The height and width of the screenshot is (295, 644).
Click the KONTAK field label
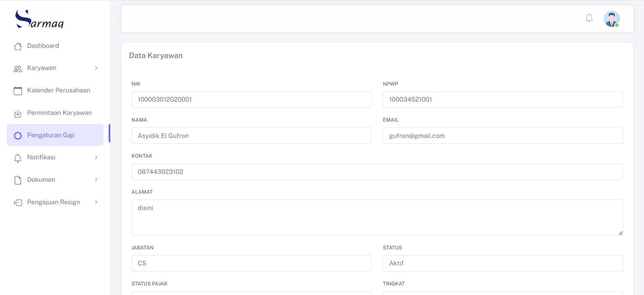(142, 156)
